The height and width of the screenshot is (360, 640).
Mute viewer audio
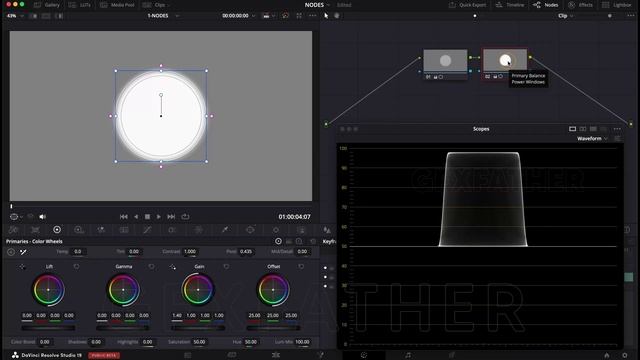pos(42,217)
